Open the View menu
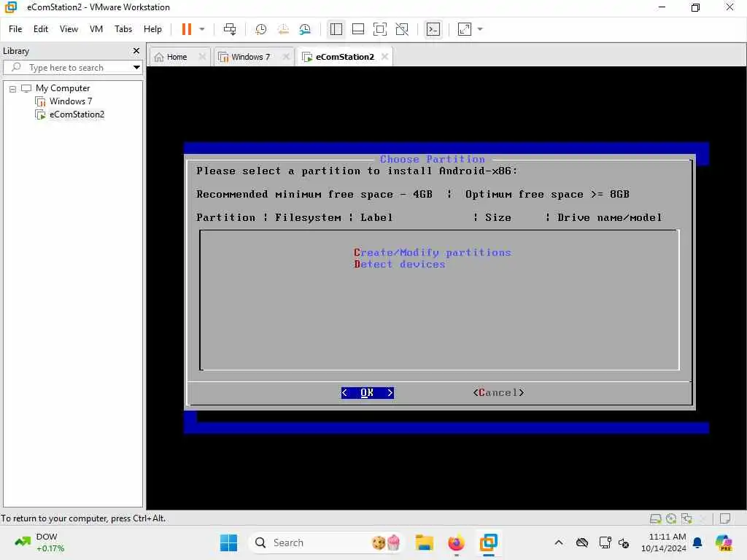 (69, 29)
